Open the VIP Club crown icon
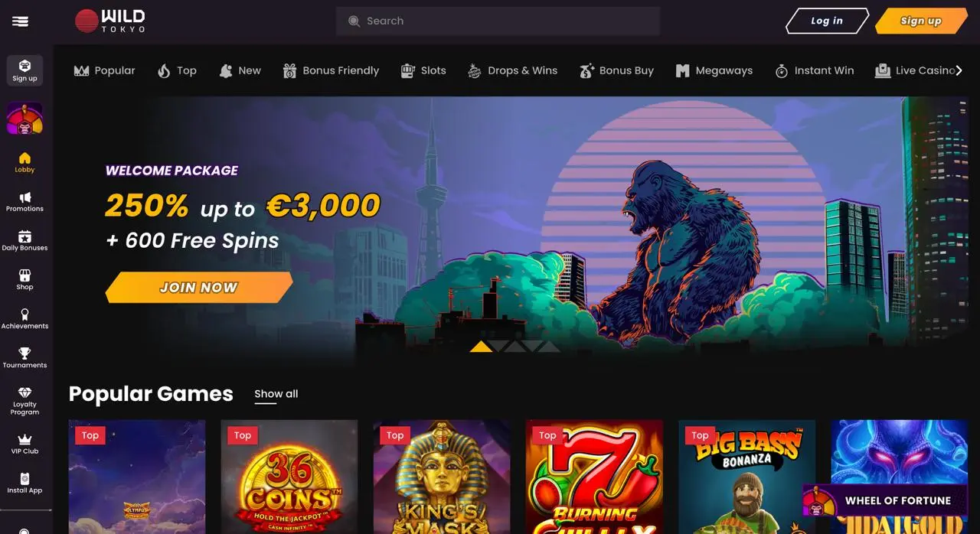 click(x=24, y=440)
